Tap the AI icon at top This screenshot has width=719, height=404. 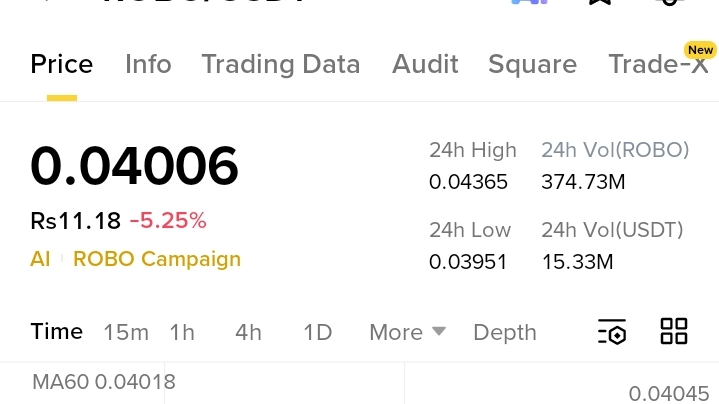[530, 2]
